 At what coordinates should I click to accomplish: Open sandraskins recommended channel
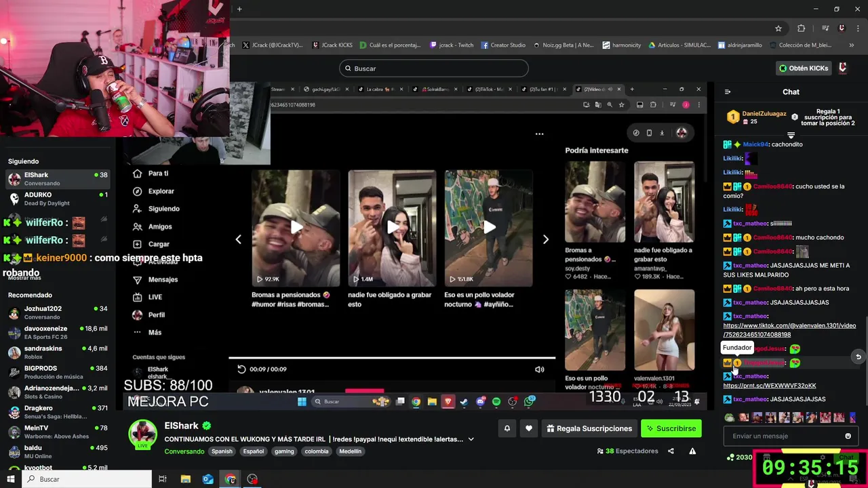(x=58, y=352)
